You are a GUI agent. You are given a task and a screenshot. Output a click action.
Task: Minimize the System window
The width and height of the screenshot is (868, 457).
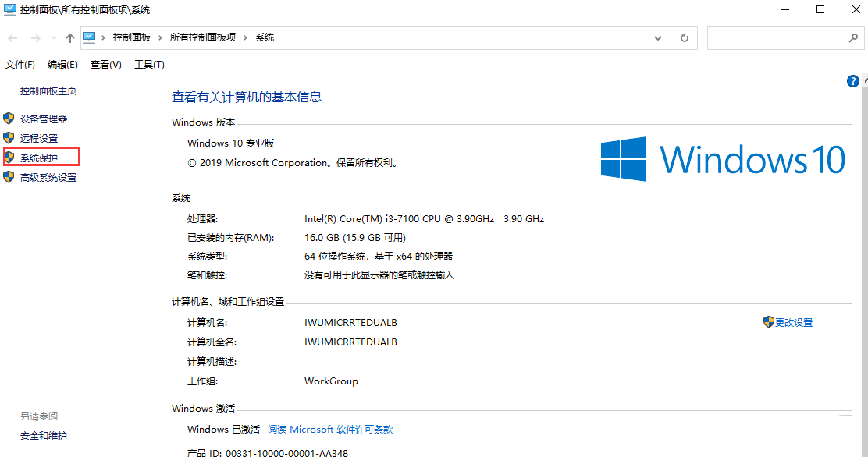785,9
